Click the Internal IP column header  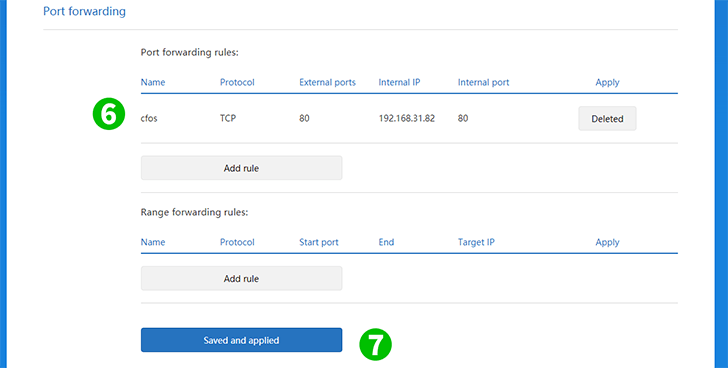[x=399, y=82]
